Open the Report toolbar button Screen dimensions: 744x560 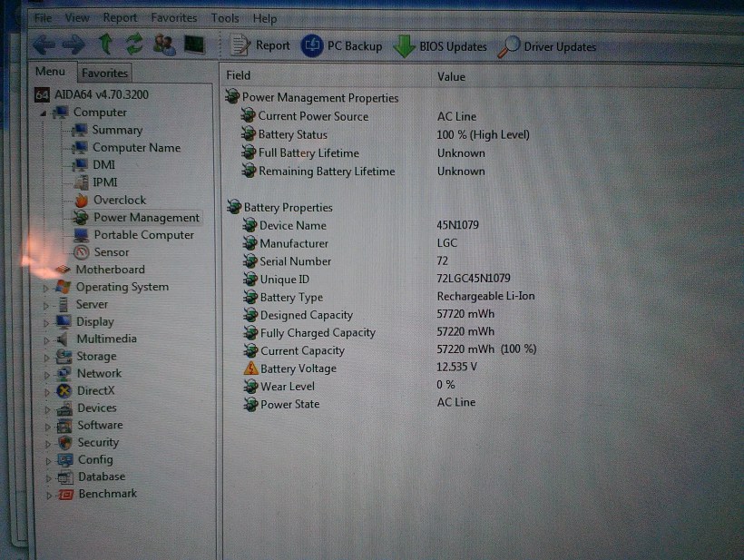(x=260, y=46)
